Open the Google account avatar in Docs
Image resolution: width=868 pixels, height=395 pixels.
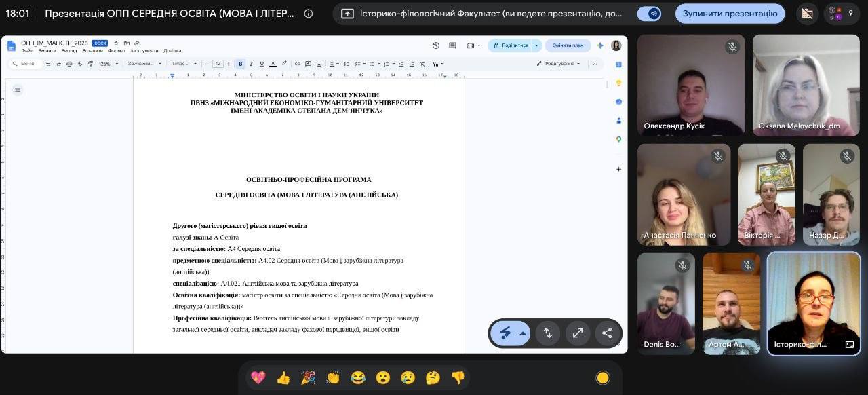point(616,45)
